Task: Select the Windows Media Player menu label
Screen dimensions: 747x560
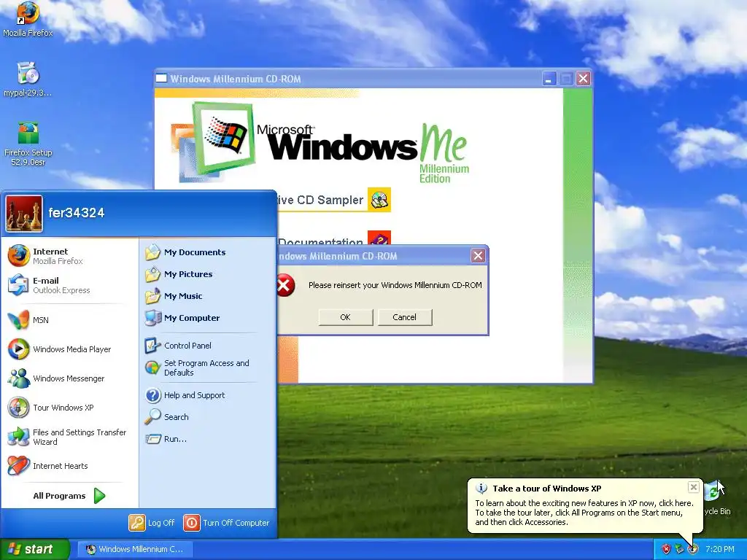Action: tap(72, 349)
